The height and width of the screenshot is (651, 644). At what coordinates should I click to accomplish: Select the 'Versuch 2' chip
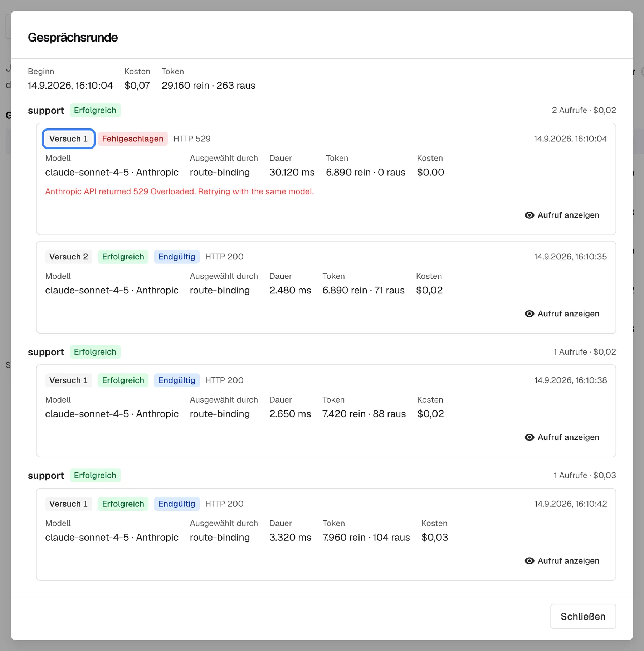(x=68, y=257)
